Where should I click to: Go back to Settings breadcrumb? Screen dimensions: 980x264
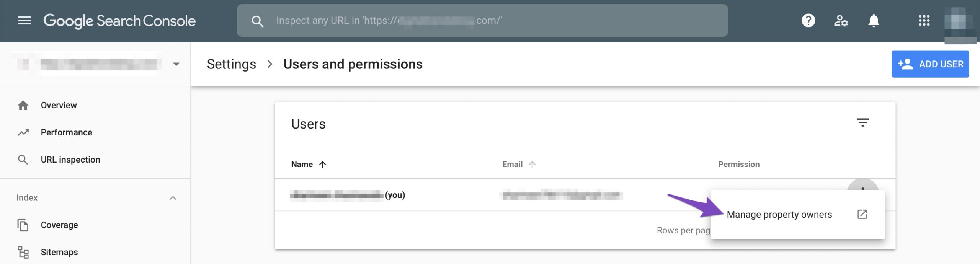coord(231,64)
